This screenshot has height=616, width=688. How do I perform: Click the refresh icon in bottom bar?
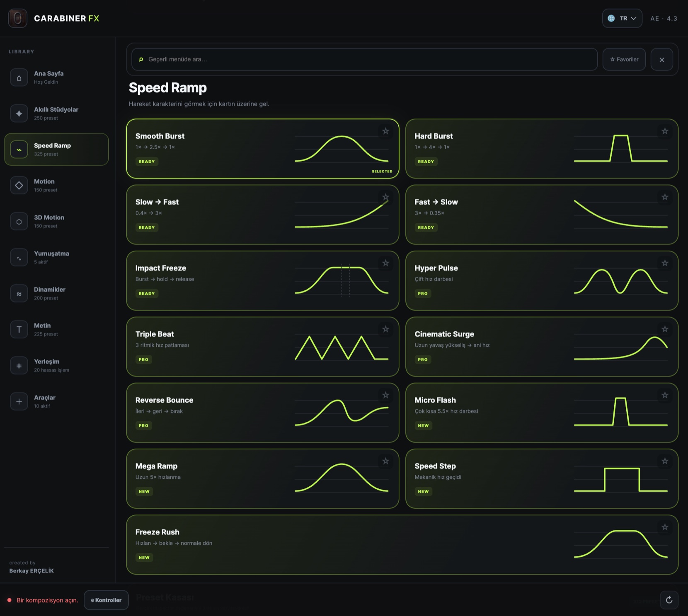pyautogui.click(x=669, y=600)
